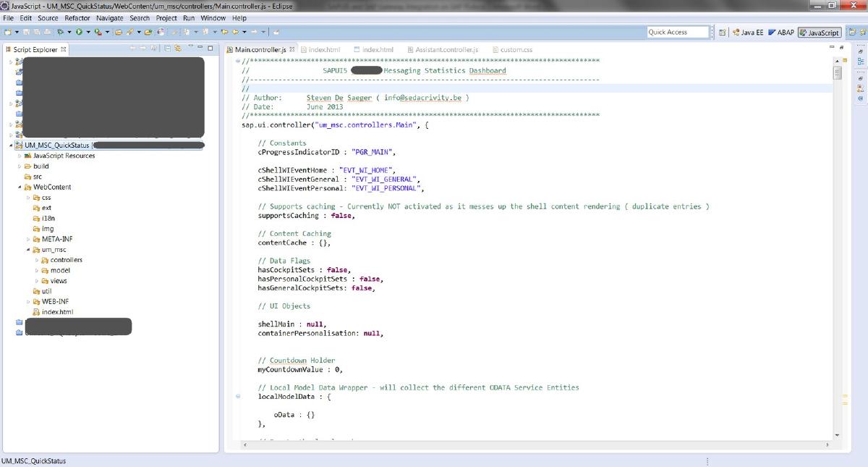Click the green Run button in toolbar
The image size is (868, 467).
[x=78, y=32]
